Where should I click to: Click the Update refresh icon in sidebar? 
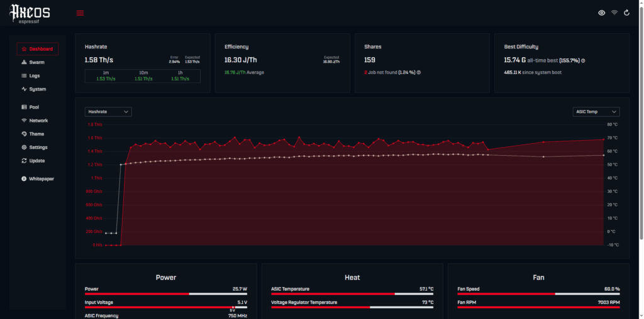24,161
